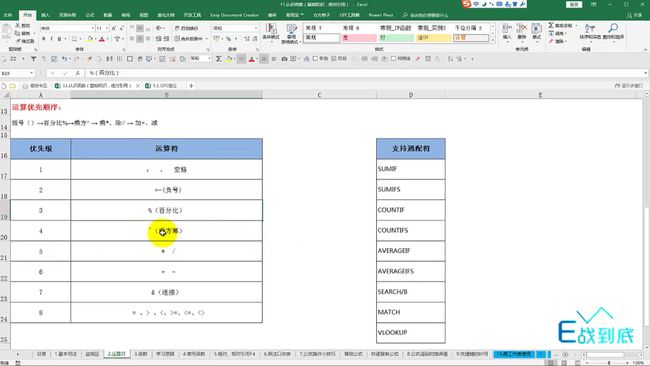Open Format as Table icon
Image resolution: width=650 pixels, height=366 pixels.
click(x=290, y=33)
